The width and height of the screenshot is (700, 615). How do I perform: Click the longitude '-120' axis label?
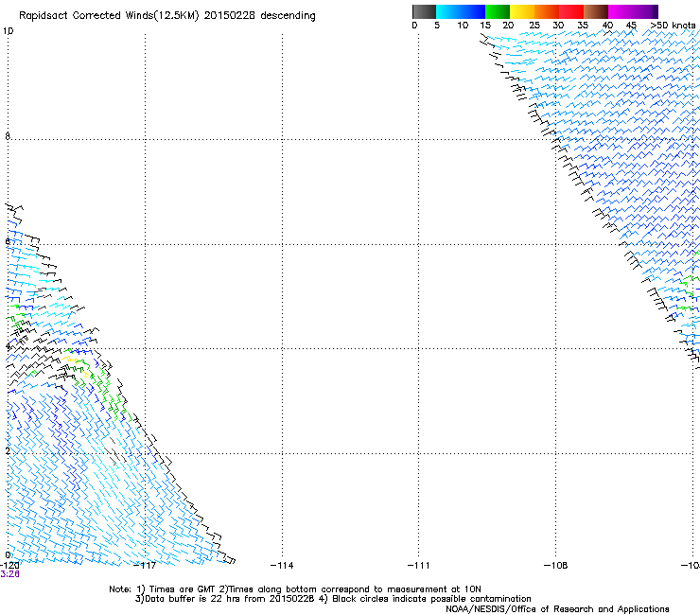pos(9,566)
